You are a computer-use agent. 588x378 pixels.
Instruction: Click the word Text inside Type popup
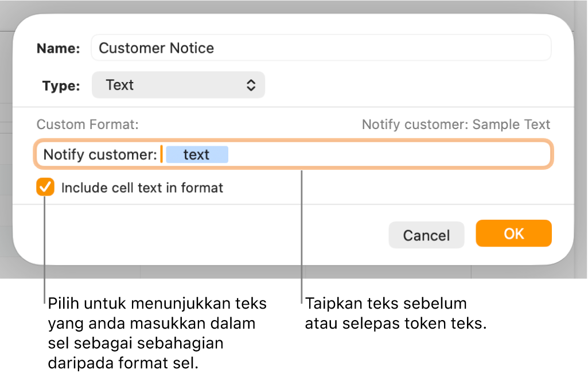pos(119,85)
